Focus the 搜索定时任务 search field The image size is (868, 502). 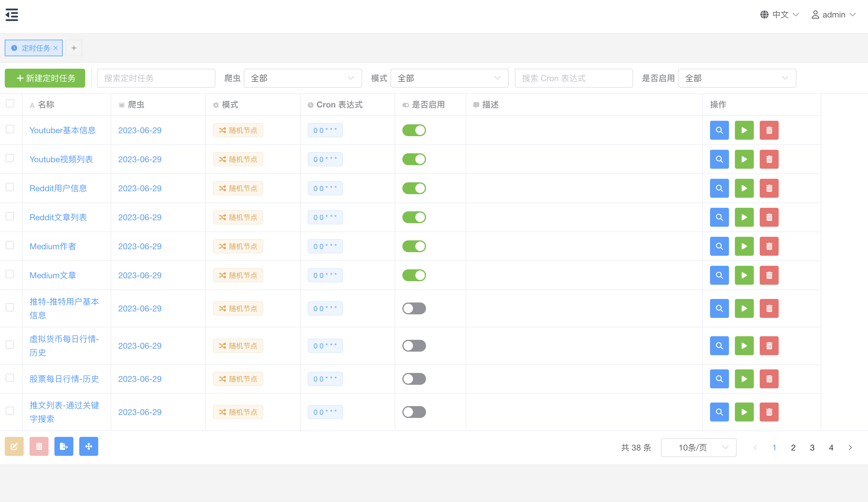coord(156,78)
